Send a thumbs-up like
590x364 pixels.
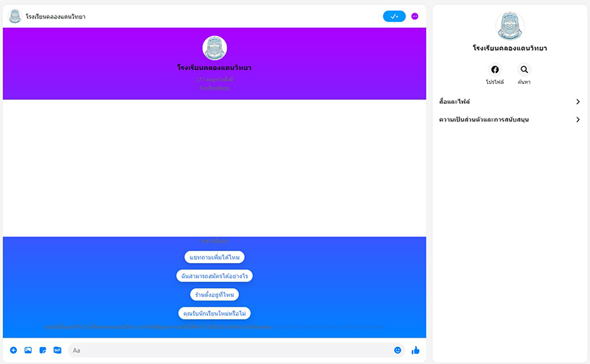[415, 350]
